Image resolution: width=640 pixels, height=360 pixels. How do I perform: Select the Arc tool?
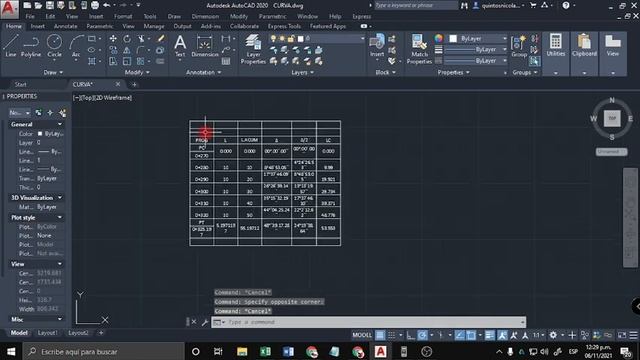click(76, 46)
